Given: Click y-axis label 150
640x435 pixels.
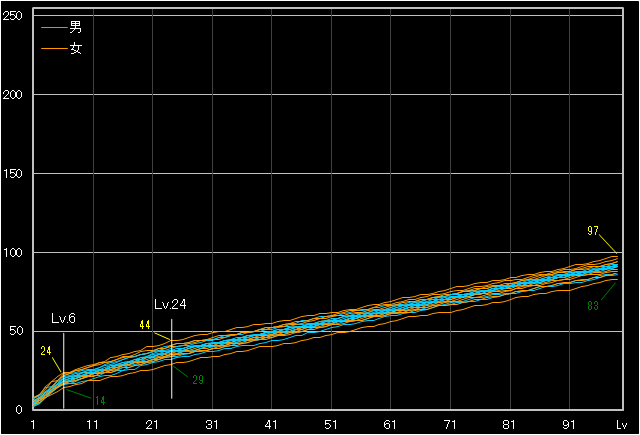Looking at the screenshot, I should click(12, 173).
